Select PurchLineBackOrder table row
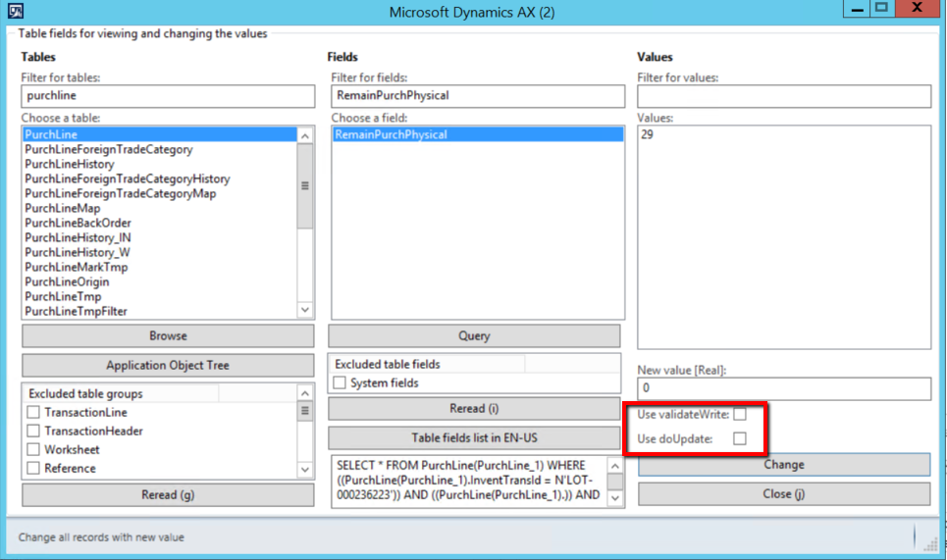This screenshot has width=947, height=560. pyautogui.click(x=160, y=223)
